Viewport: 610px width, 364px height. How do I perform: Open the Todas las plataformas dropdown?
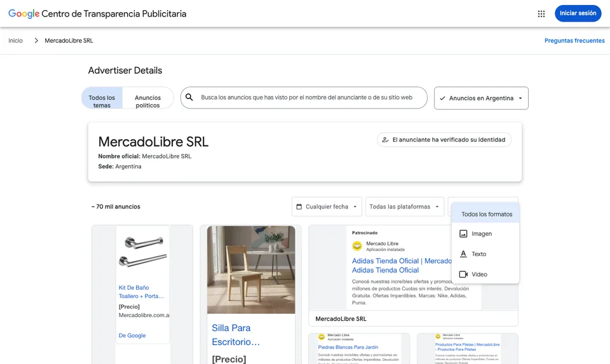click(x=405, y=206)
